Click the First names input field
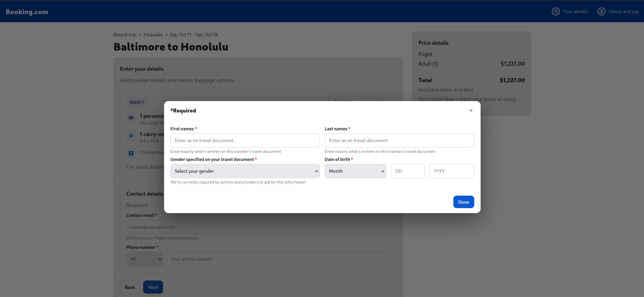 tap(245, 140)
